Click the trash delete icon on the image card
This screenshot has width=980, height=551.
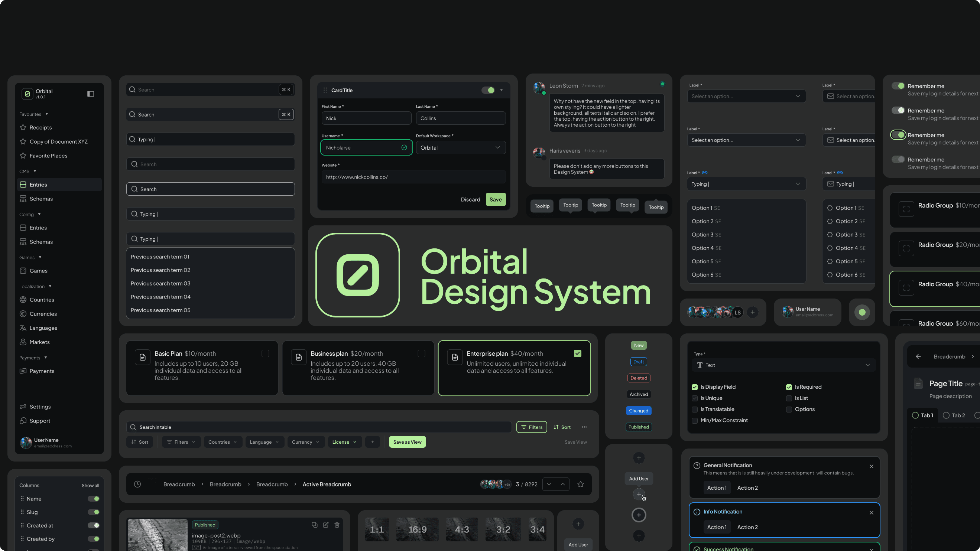coord(337,524)
